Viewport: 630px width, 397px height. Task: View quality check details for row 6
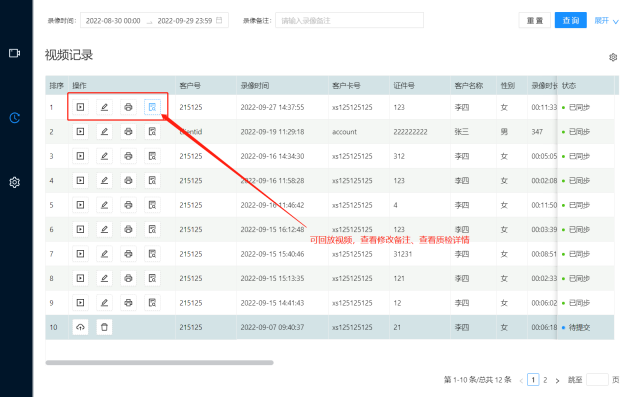point(152,229)
